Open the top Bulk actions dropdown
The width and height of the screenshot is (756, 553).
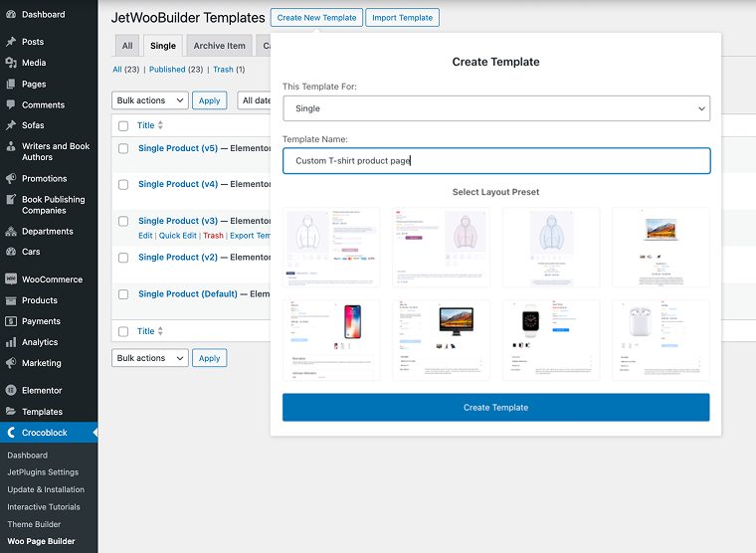150,100
